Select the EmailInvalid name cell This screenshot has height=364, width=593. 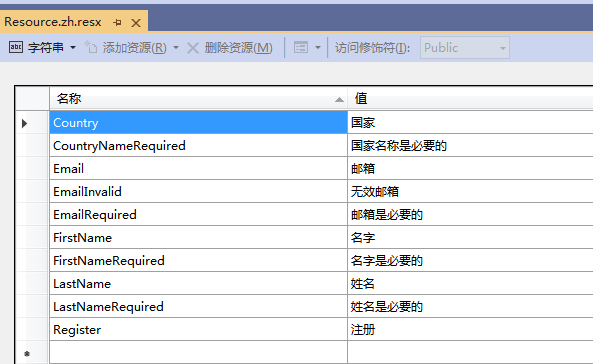click(198, 191)
